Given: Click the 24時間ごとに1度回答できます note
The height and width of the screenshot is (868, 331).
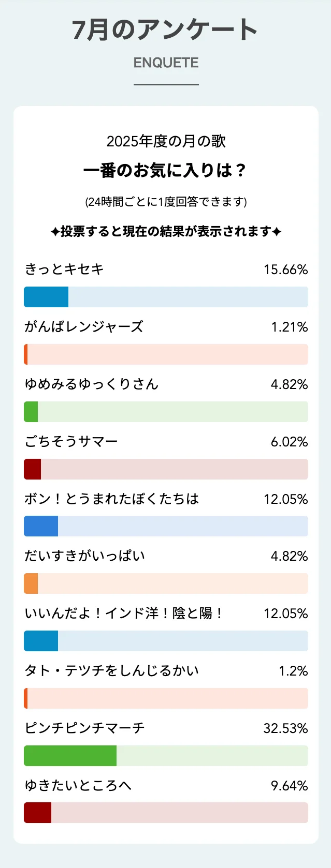Looking at the screenshot, I should pyautogui.click(x=166, y=201).
